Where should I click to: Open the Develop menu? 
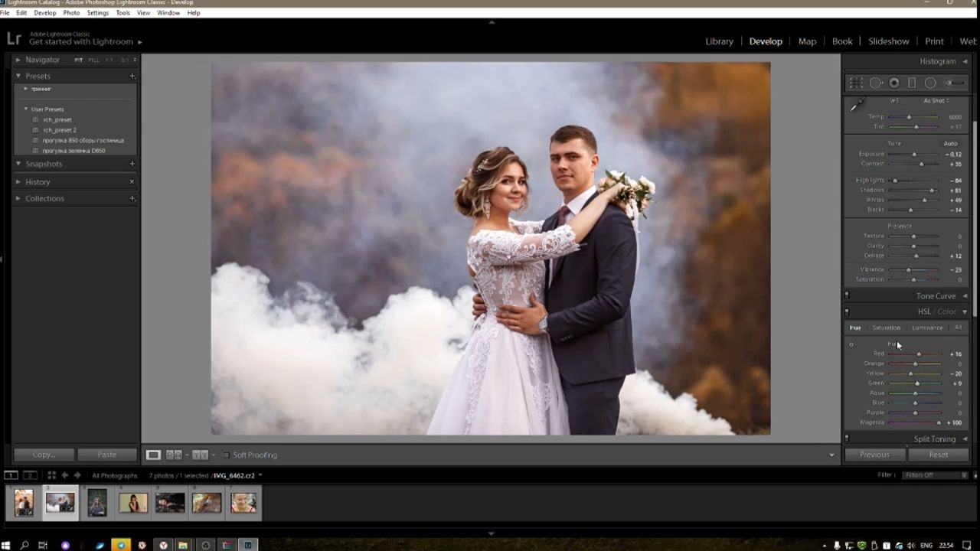[x=45, y=13]
